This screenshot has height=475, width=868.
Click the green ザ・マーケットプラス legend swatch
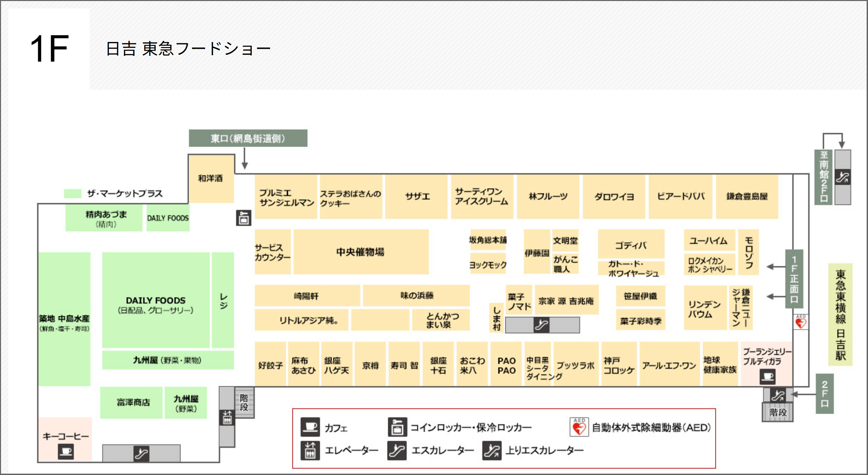point(73,193)
